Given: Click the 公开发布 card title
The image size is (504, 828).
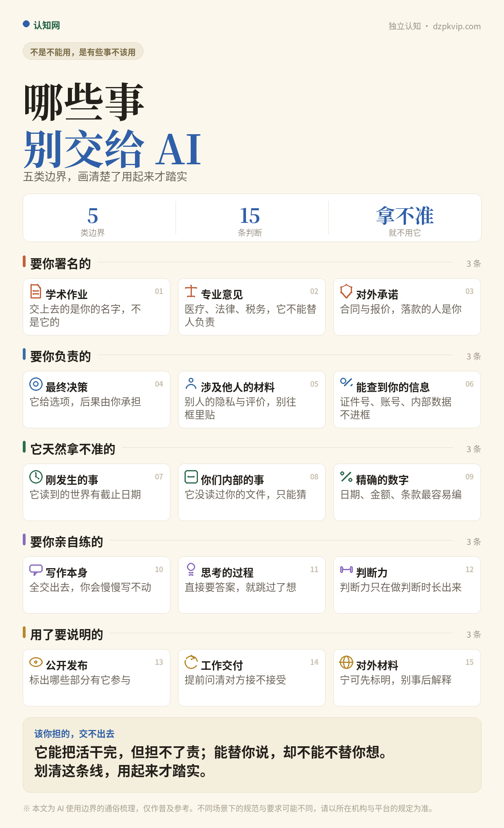Looking at the screenshot, I should click(67, 665).
